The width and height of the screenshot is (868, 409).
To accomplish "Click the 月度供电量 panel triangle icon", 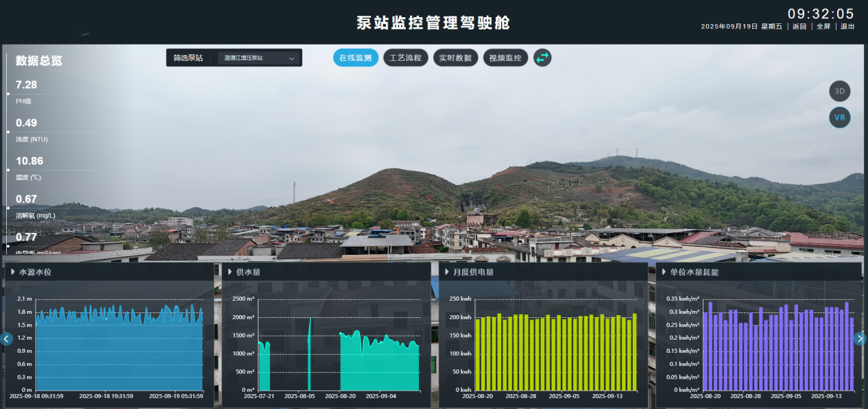I will click(446, 272).
